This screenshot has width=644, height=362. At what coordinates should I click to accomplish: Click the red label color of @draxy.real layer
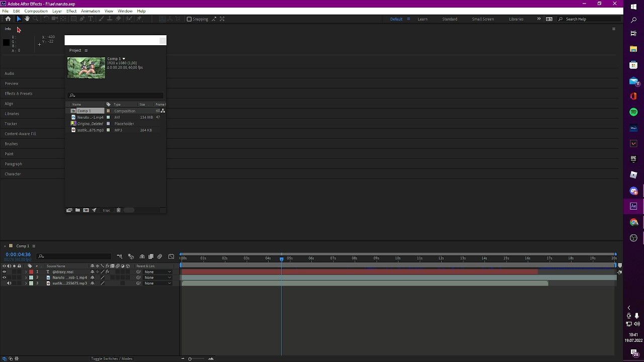[31, 272]
